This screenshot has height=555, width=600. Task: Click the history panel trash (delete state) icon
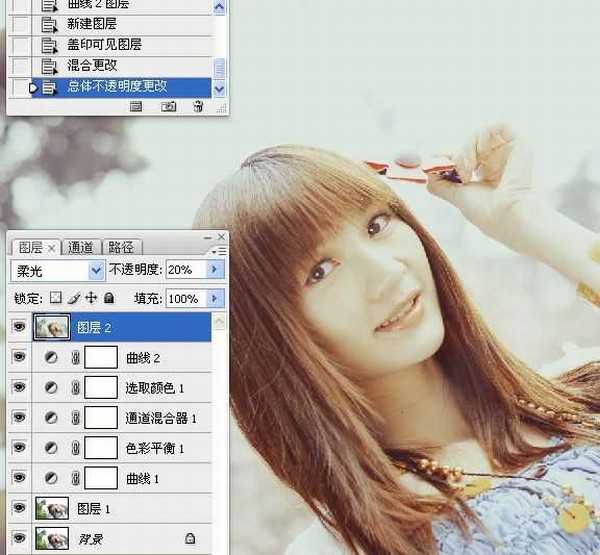197,106
